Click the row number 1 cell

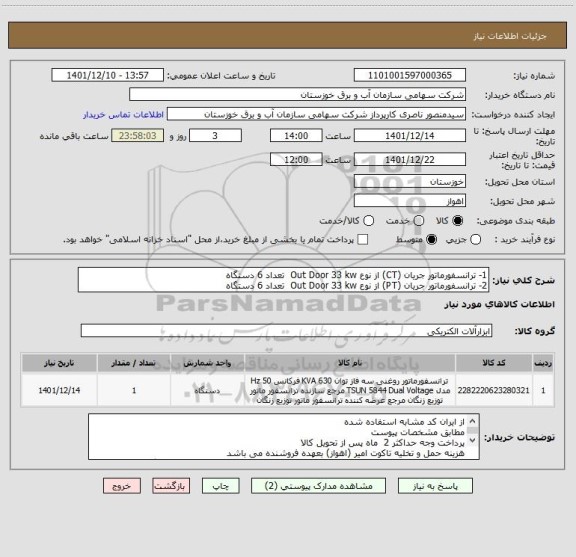click(x=543, y=390)
